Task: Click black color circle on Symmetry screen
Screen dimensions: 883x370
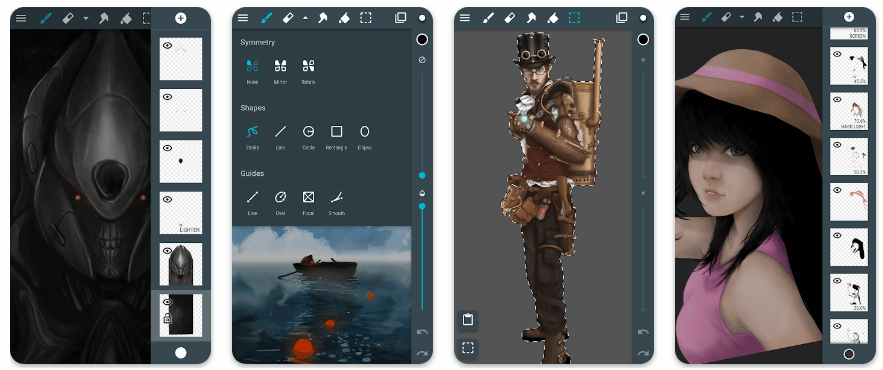Action: (422, 39)
